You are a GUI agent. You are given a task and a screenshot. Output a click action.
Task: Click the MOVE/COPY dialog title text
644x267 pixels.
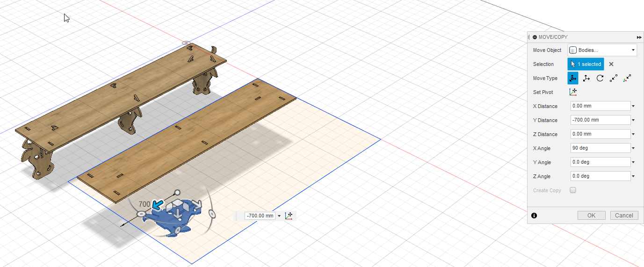[x=553, y=37]
